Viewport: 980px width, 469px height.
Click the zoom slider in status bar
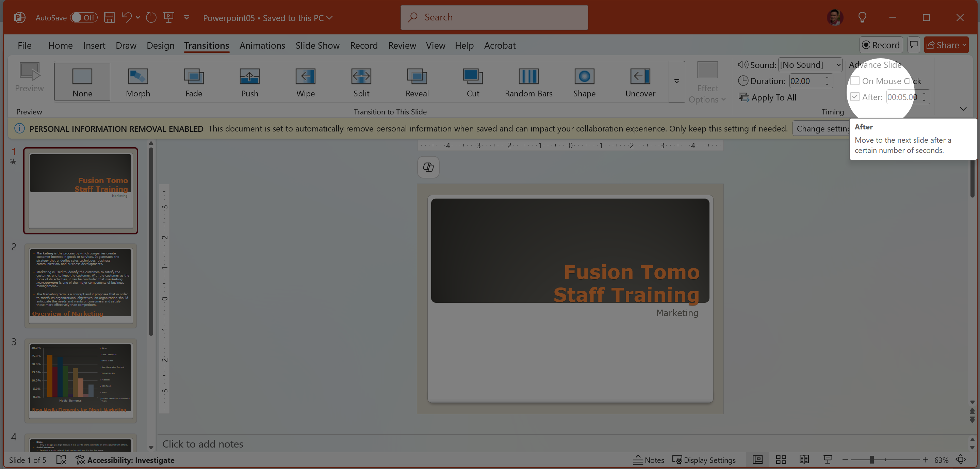[871, 460]
